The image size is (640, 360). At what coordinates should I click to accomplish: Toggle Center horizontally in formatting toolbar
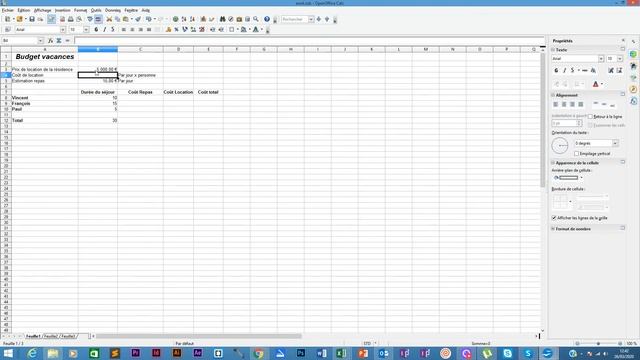pos(132,29)
